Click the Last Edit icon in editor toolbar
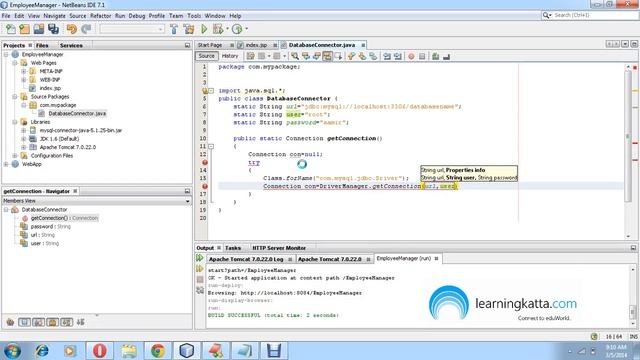This screenshot has width=640, height=360. [x=251, y=56]
